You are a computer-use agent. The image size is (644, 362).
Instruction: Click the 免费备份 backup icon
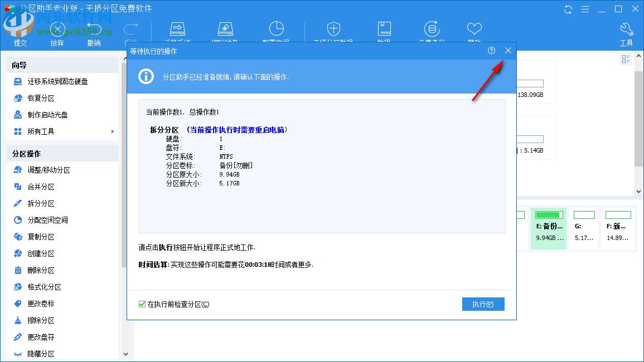pyautogui.click(x=432, y=28)
